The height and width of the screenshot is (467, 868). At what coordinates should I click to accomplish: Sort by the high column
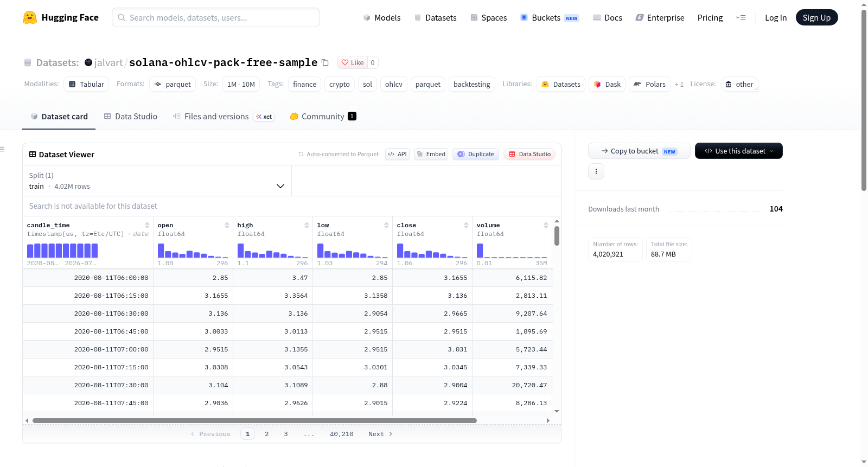click(x=307, y=225)
